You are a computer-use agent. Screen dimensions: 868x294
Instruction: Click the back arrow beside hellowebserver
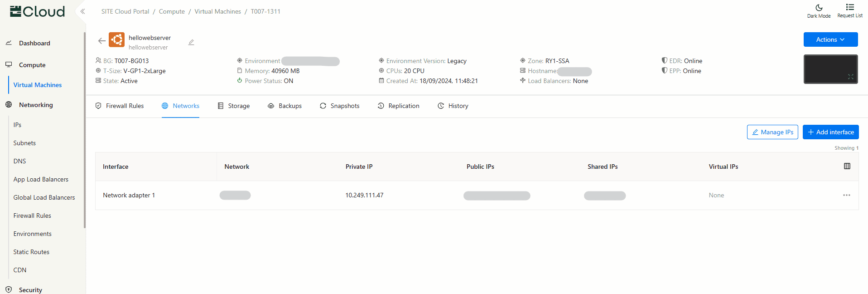[102, 41]
